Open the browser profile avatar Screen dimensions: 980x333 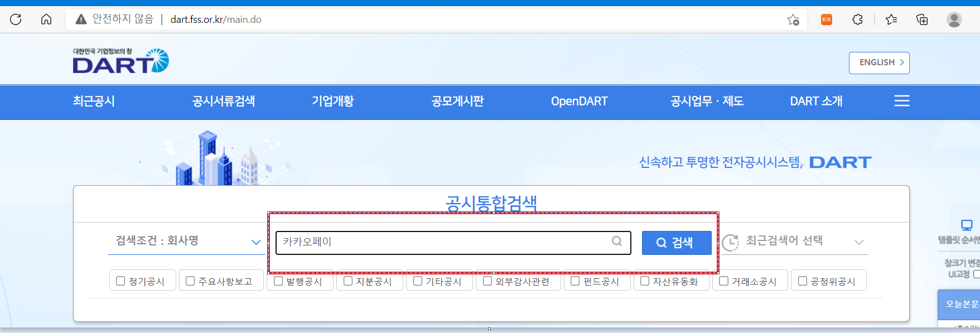point(954,20)
